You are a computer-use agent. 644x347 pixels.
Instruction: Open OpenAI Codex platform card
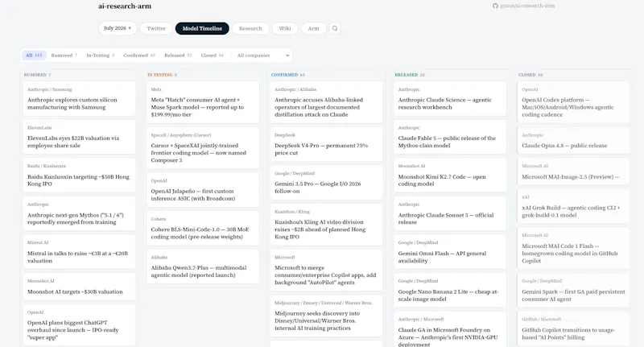(573, 102)
